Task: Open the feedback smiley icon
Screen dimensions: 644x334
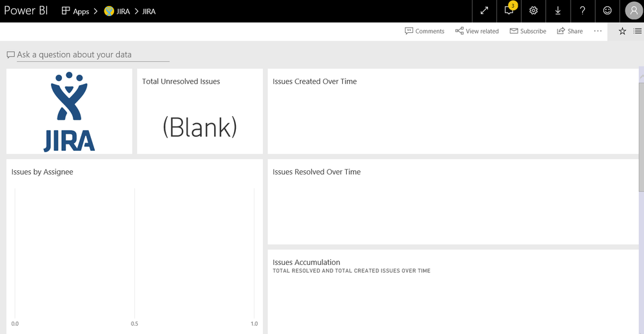Action: (607, 11)
